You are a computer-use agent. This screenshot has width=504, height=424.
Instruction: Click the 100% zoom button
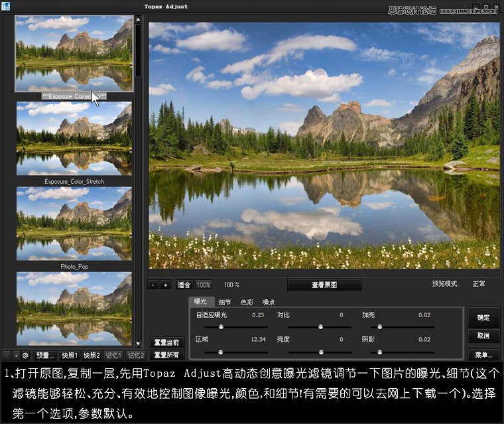pyautogui.click(x=204, y=285)
